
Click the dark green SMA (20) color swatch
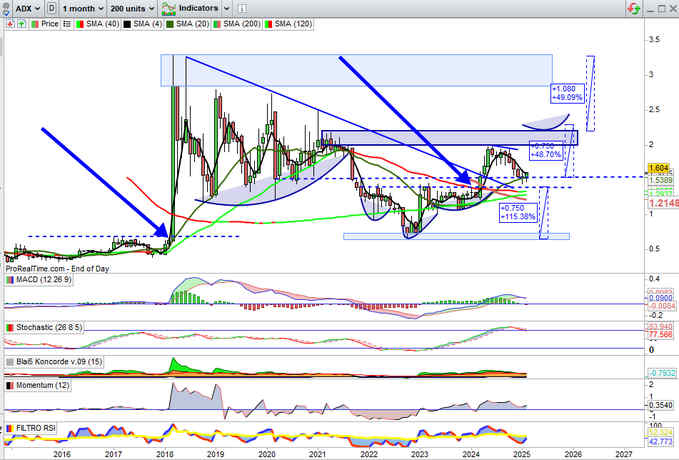pos(170,24)
